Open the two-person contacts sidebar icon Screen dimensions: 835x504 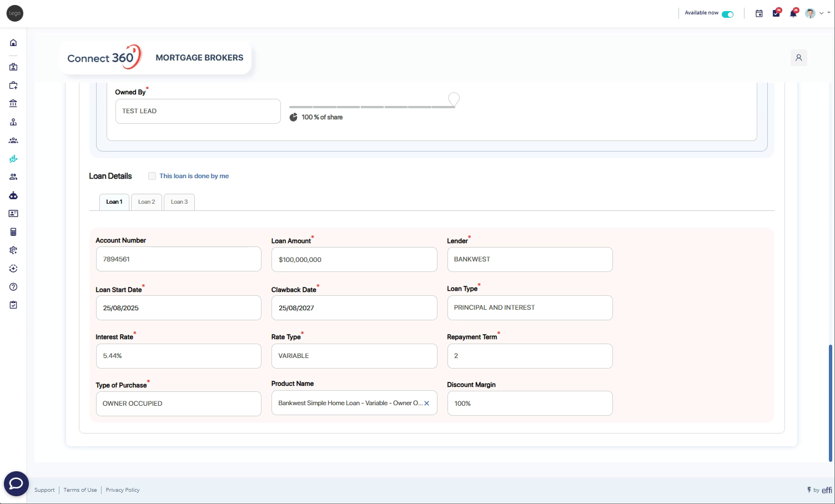(13, 177)
